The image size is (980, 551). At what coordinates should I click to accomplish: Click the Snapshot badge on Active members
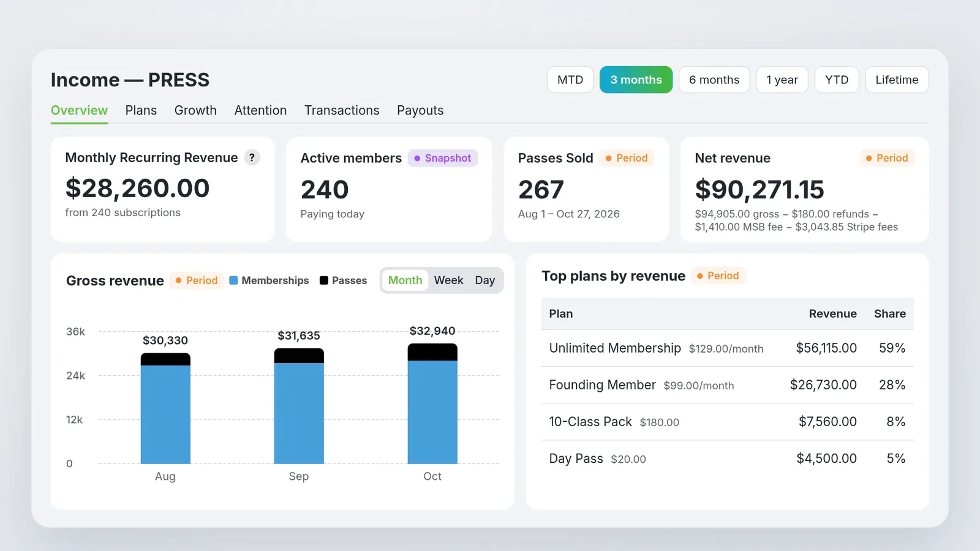pyautogui.click(x=443, y=158)
